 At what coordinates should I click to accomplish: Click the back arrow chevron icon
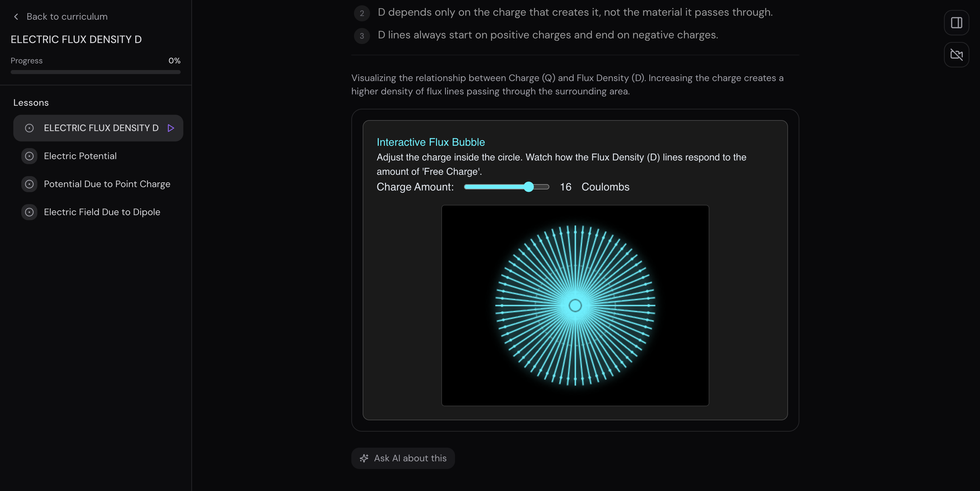click(16, 17)
